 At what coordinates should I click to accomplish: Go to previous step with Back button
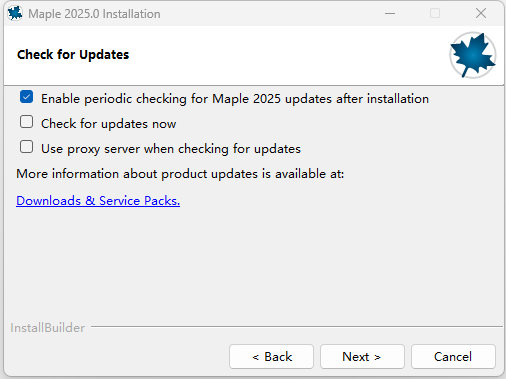[271, 357]
